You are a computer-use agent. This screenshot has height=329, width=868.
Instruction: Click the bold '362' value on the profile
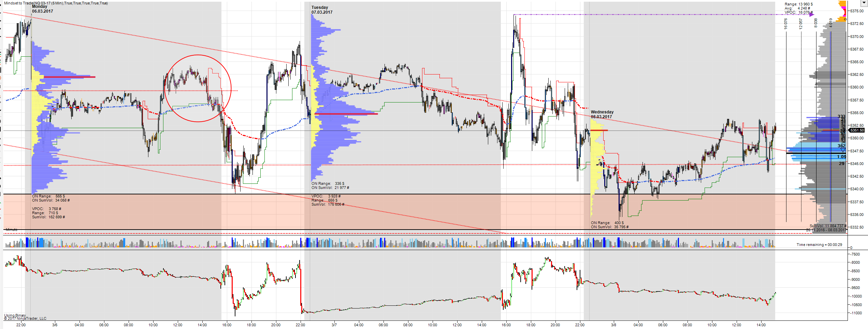[x=841, y=146]
